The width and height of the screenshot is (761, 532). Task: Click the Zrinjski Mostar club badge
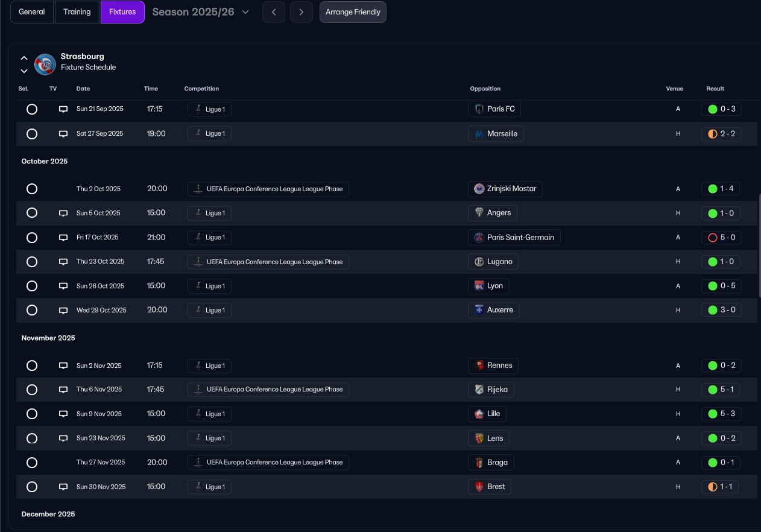(x=479, y=189)
